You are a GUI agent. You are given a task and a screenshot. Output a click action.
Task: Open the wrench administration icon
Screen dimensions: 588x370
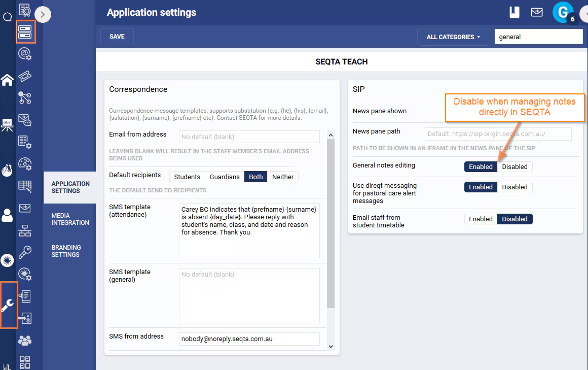click(x=8, y=305)
